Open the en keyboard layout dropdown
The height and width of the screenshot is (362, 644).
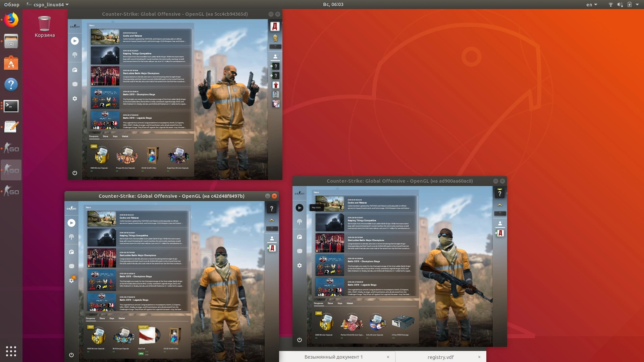tap(592, 4)
